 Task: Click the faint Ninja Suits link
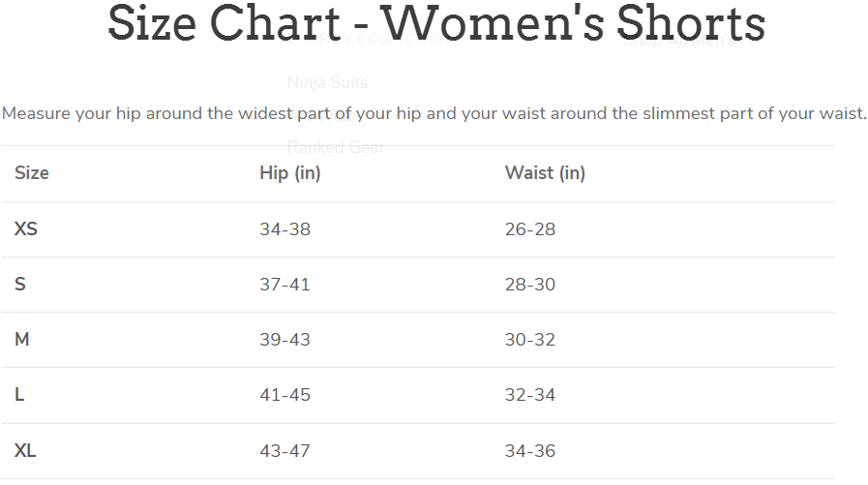pyautogui.click(x=327, y=82)
